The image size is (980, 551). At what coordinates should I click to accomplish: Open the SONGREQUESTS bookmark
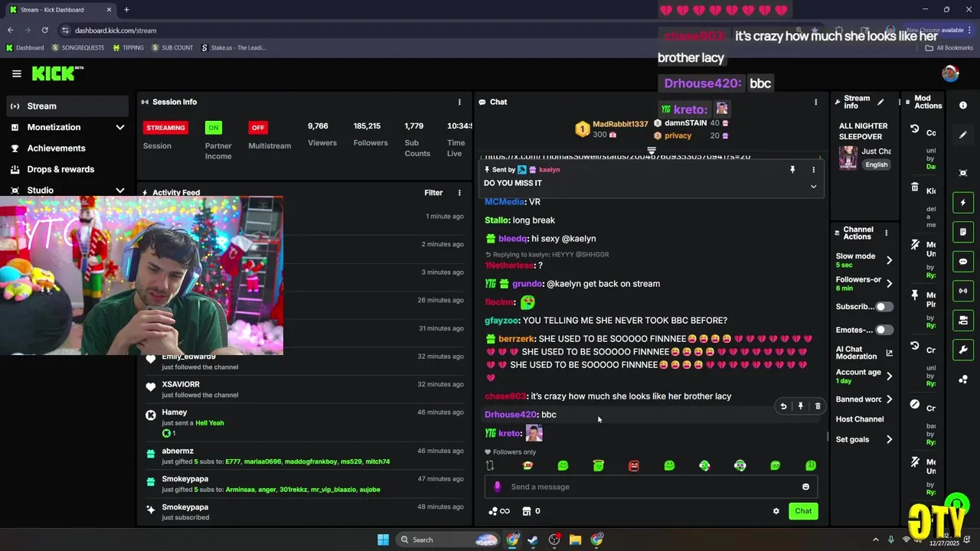point(77,47)
